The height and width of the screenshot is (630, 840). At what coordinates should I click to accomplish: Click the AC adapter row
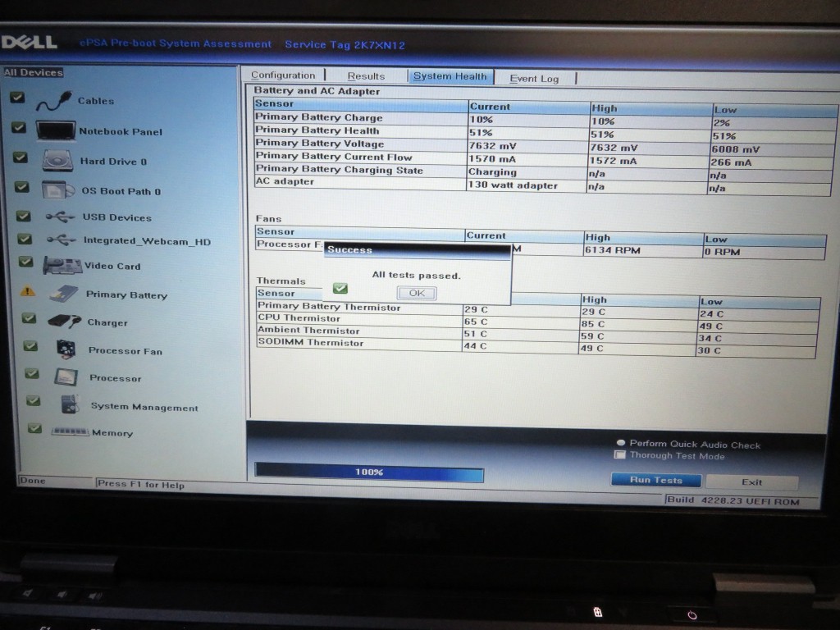(543, 185)
